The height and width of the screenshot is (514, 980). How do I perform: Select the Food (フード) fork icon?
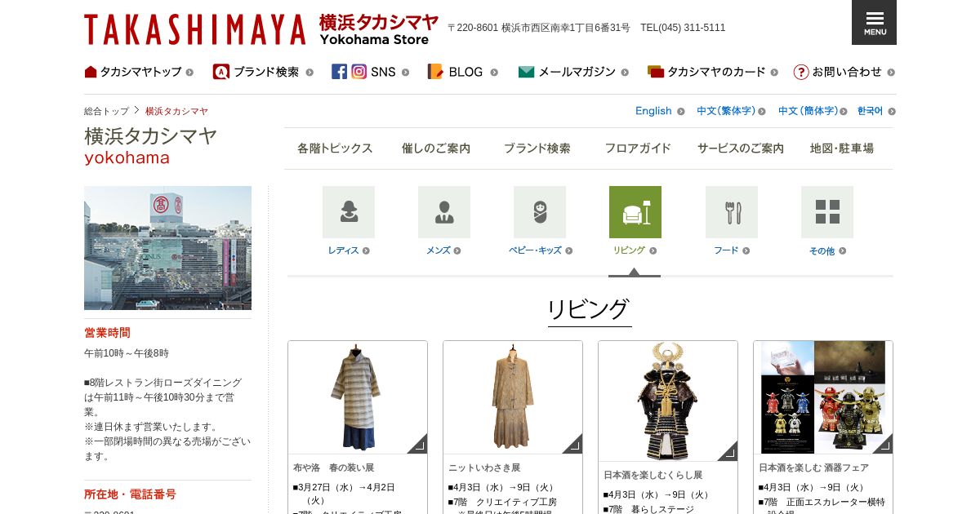(732, 212)
